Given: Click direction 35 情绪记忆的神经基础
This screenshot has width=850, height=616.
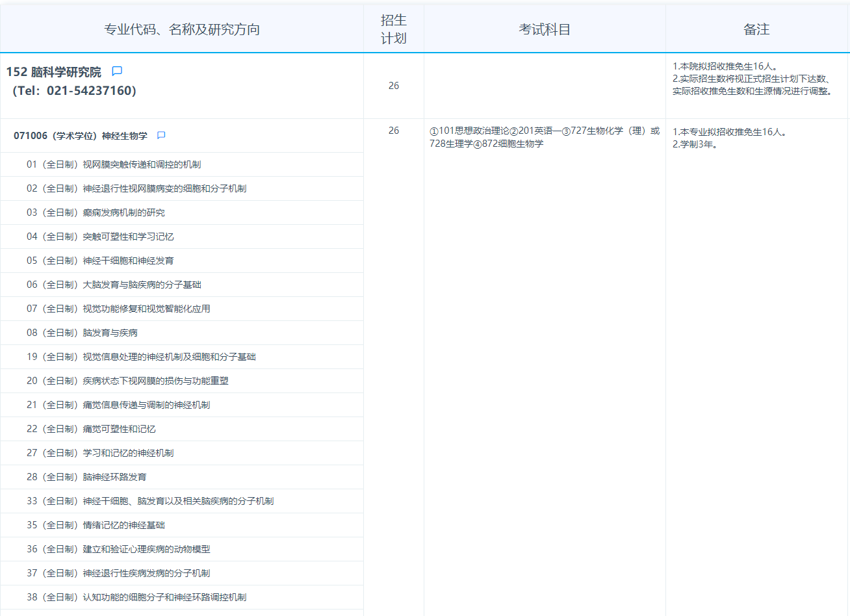Looking at the screenshot, I should click(x=96, y=525).
